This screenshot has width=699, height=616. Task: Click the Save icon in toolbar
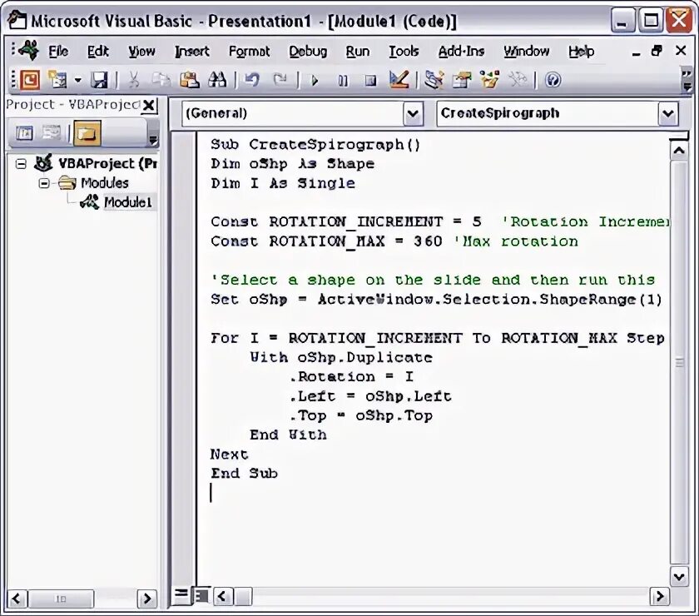99,80
